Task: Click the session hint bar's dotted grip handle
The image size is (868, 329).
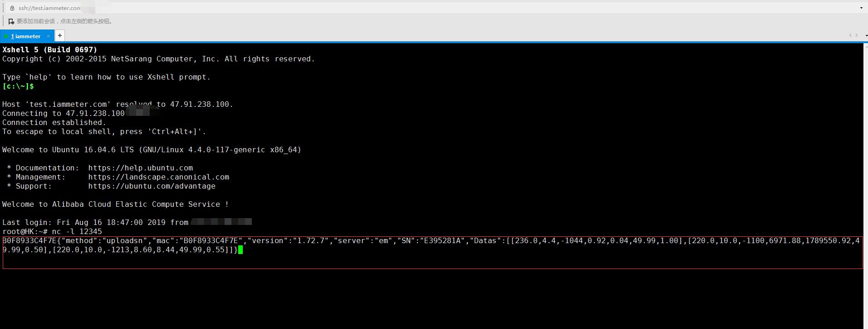Action: (4, 21)
